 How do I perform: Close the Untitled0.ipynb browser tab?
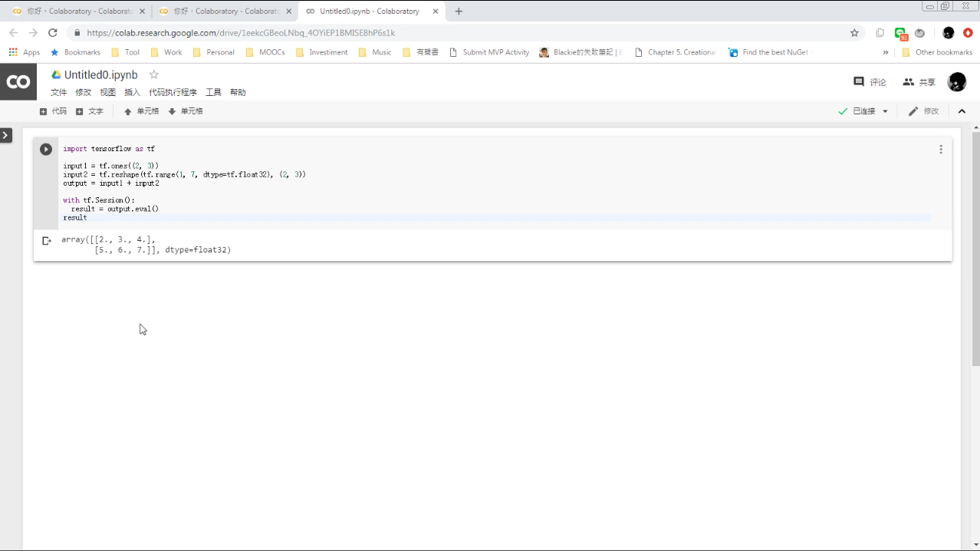(436, 12)
